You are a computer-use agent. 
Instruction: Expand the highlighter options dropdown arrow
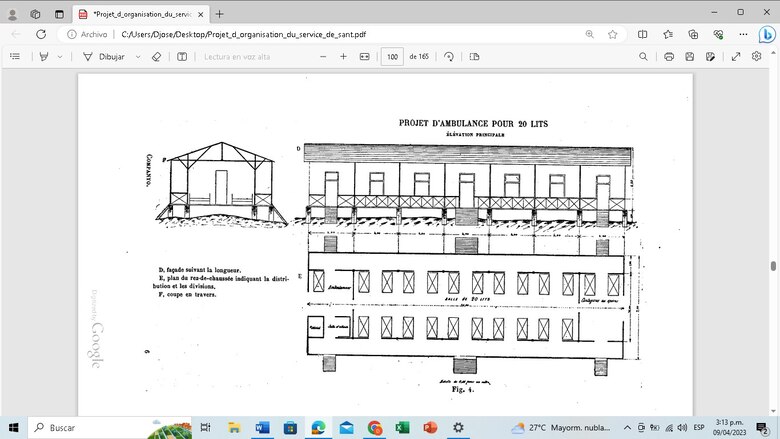pos(60,57)
